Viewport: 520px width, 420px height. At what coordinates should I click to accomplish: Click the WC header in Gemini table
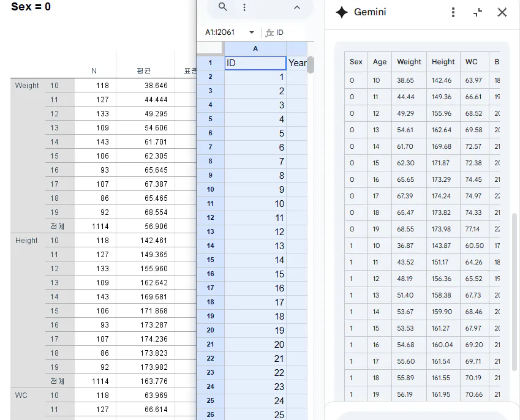(471, 62)
